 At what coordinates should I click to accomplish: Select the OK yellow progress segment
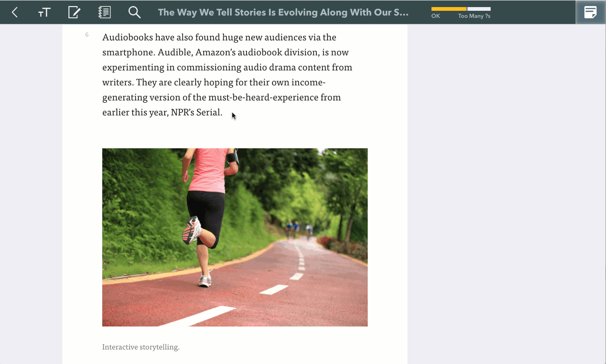[449, 9]
